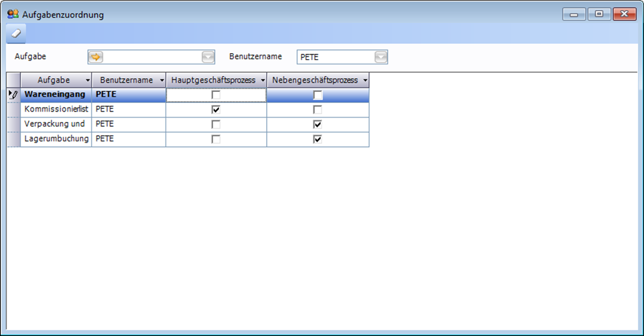
Task: Uncheck Hauptgeschäftsprozess for Kommissionierlist row
Action: pyautogui.click(x=216, y=110)
